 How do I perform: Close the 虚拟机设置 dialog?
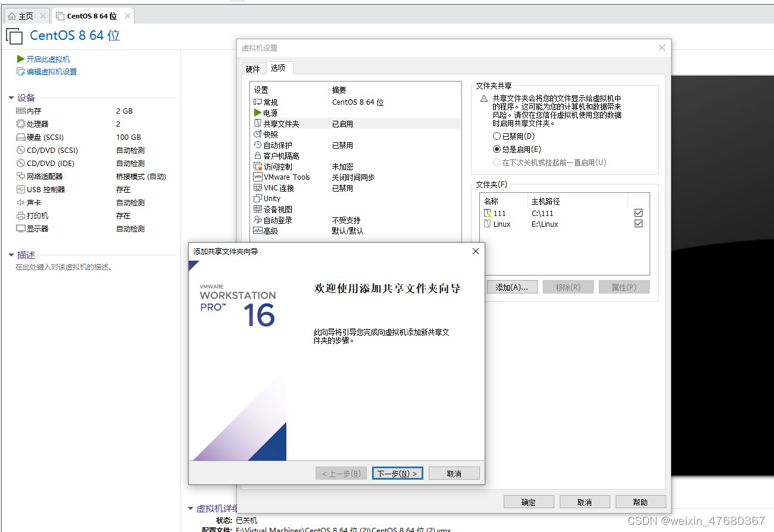pyautogui.click(x=661, y=48)
